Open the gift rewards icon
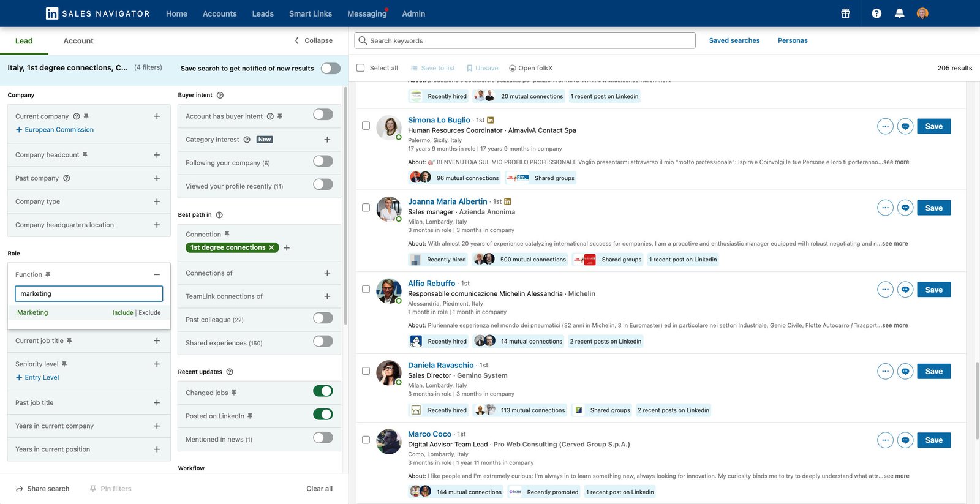The height and width of the screenshot is (504, 980). click(845, 13)
